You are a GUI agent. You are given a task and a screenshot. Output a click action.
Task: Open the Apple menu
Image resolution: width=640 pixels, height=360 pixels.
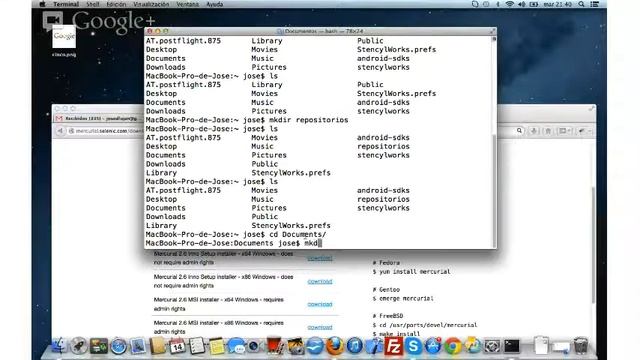click(x=42, y=4)
